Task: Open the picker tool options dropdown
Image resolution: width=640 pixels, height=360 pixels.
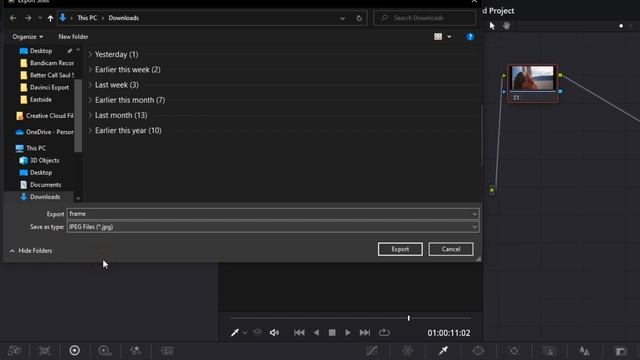Action: click(244, 333)
